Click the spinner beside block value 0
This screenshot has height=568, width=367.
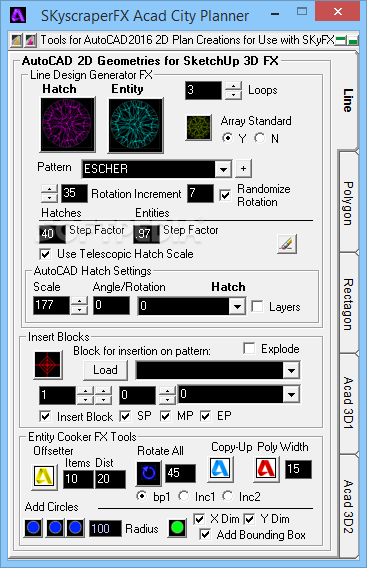click(167, 395)
